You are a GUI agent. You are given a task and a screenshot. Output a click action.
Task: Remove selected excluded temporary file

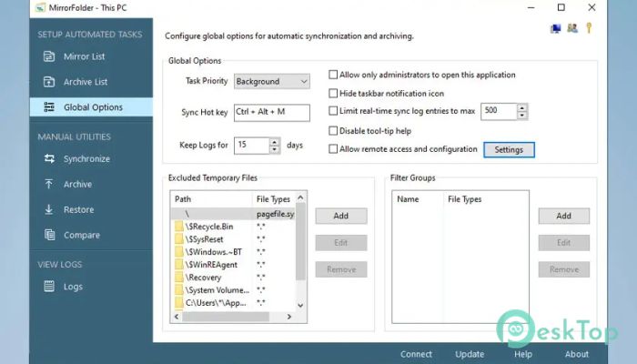341,269
